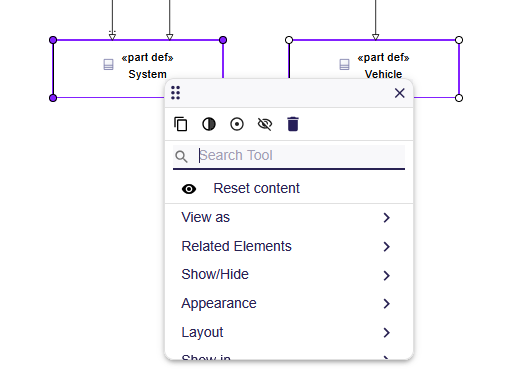Click the pin target circle icon
The width and height of the screenshot is (518, 369).
tap(237, 124)
